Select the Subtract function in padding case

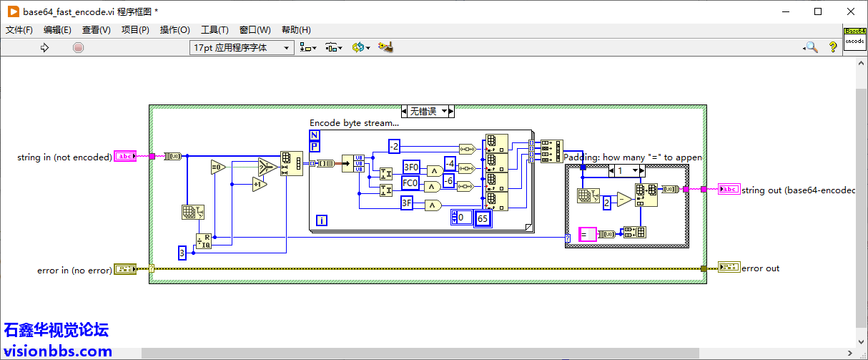click(x=624, y=200)
